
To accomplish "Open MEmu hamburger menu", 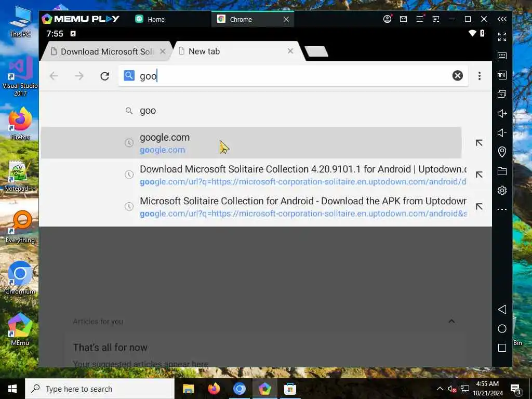I will click(420, 19).
